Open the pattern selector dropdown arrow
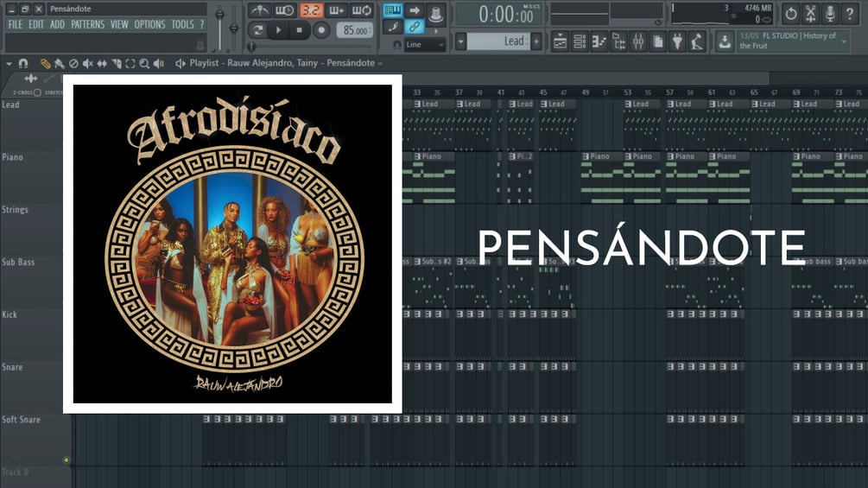The height and width of the screenshot is (488, 868). 460,41
